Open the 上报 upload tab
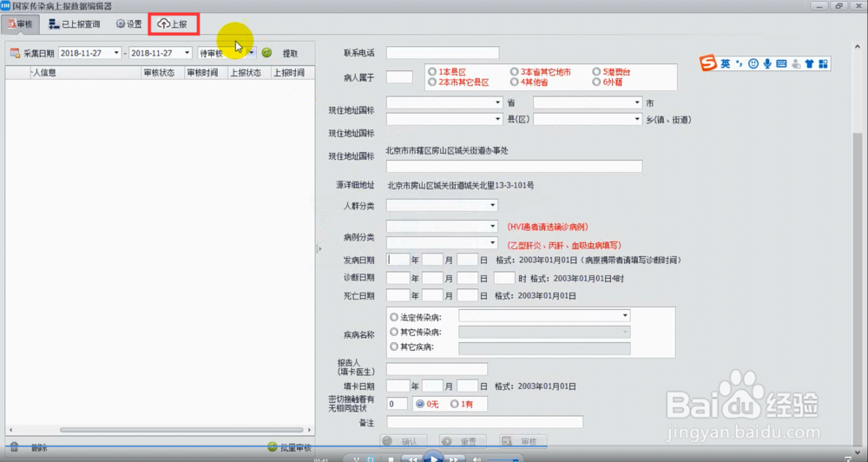 [x=174, y=24]
